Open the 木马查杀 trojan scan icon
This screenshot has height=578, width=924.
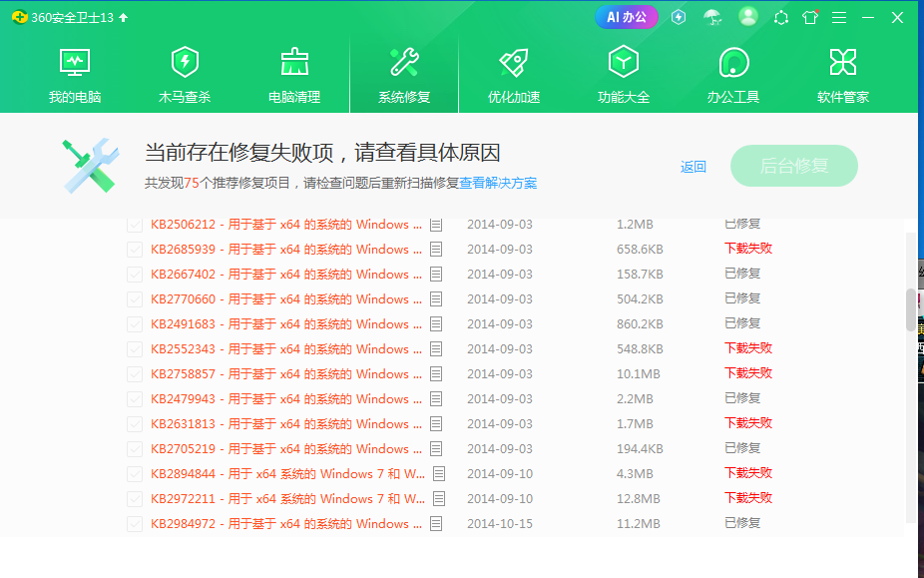185,63
